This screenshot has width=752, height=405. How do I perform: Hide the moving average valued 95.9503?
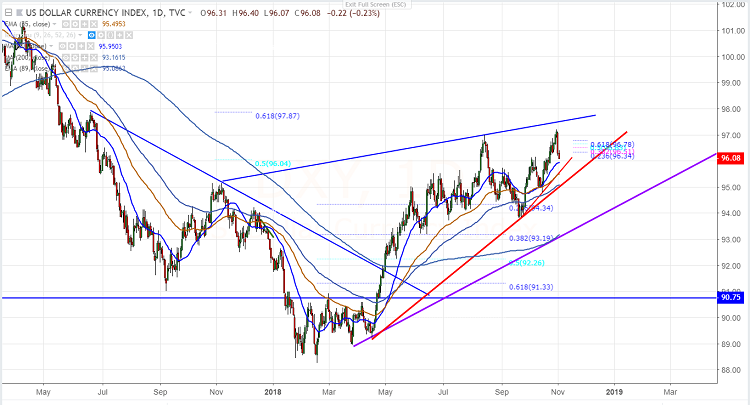[x=62, y=46]
